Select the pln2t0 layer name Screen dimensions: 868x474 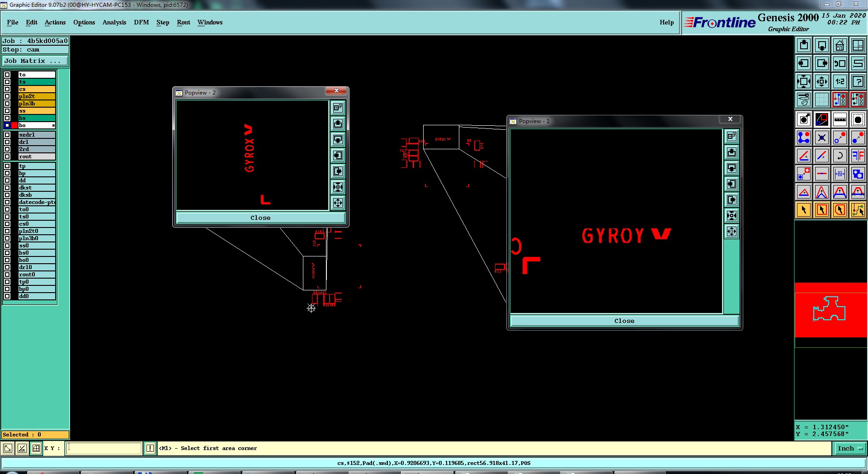[37, 231]
